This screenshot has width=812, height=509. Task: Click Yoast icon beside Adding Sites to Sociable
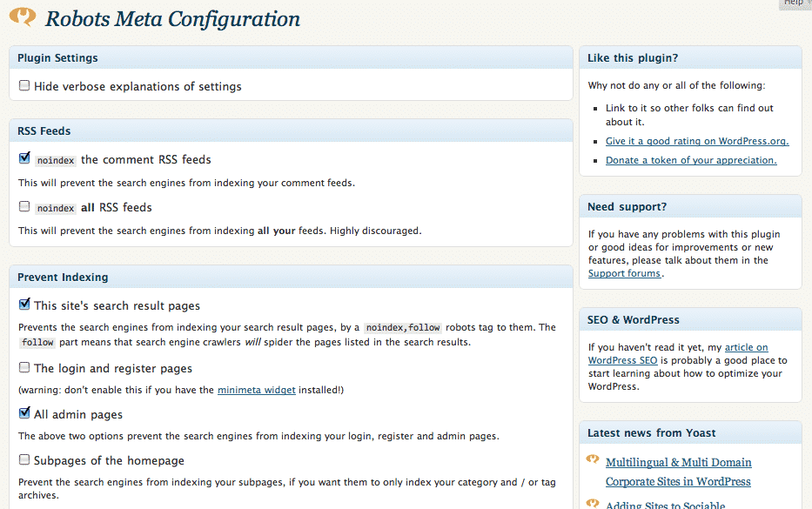pos(593,503)
